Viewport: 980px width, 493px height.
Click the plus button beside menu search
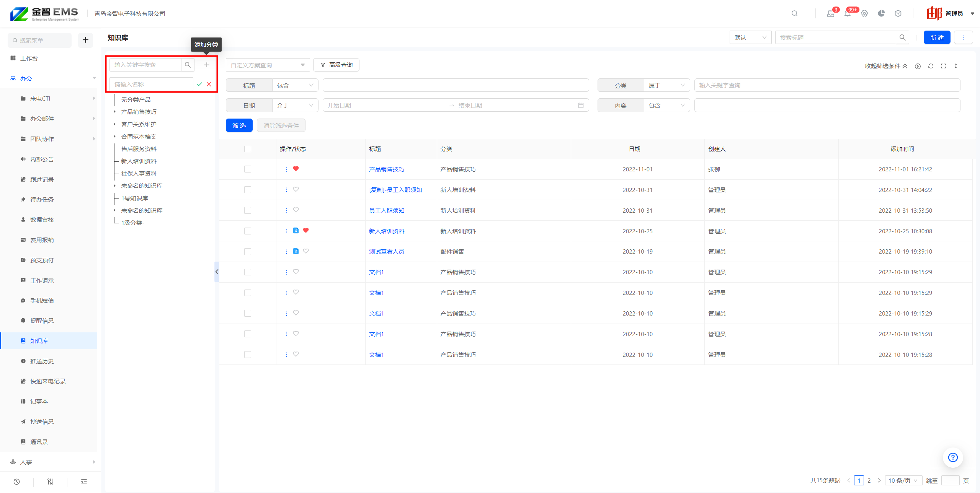(x=85, y=40)
